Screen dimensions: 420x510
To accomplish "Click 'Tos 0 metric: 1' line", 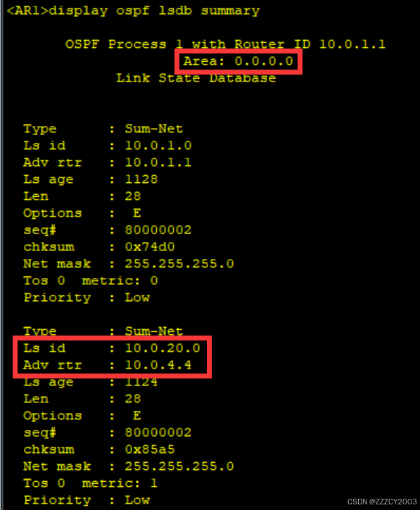I will click(x=91, y=483).
